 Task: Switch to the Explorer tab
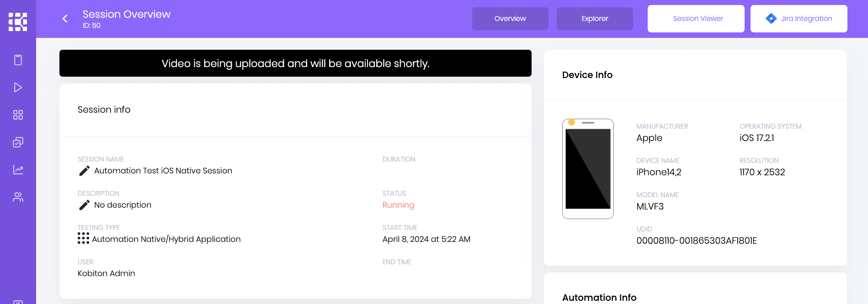(595, 19)
